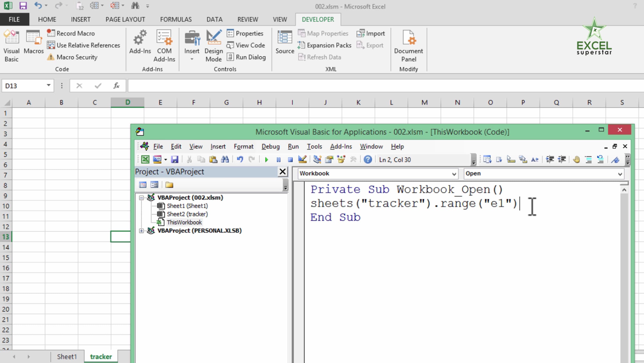Open the Debug menu in VBA editor
The height and width of the screenshot is (363, 644).
tap(270, 146)
